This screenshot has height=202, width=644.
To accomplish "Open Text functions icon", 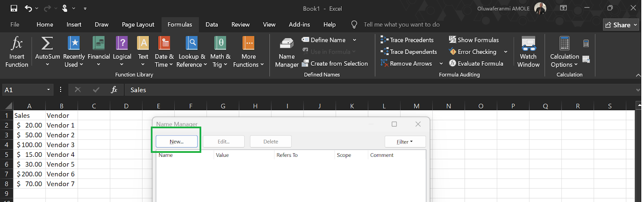I will [143, 43].
